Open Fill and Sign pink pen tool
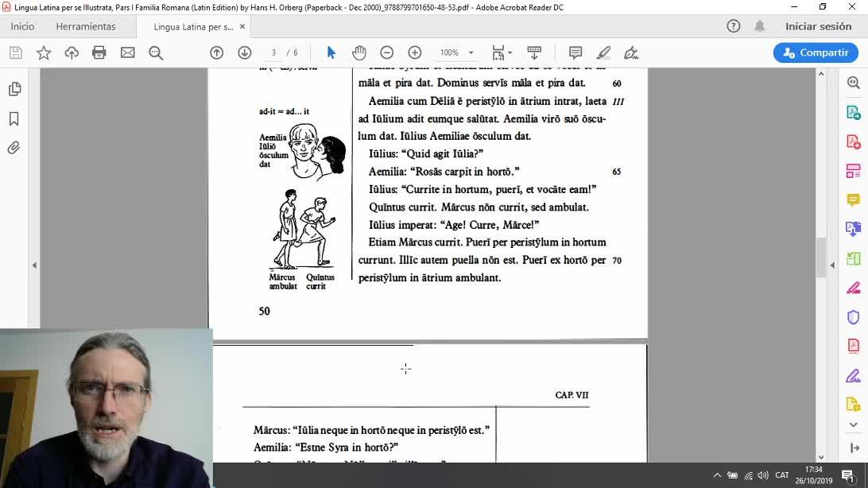868x488 pixels. click(x=853, y=288)
